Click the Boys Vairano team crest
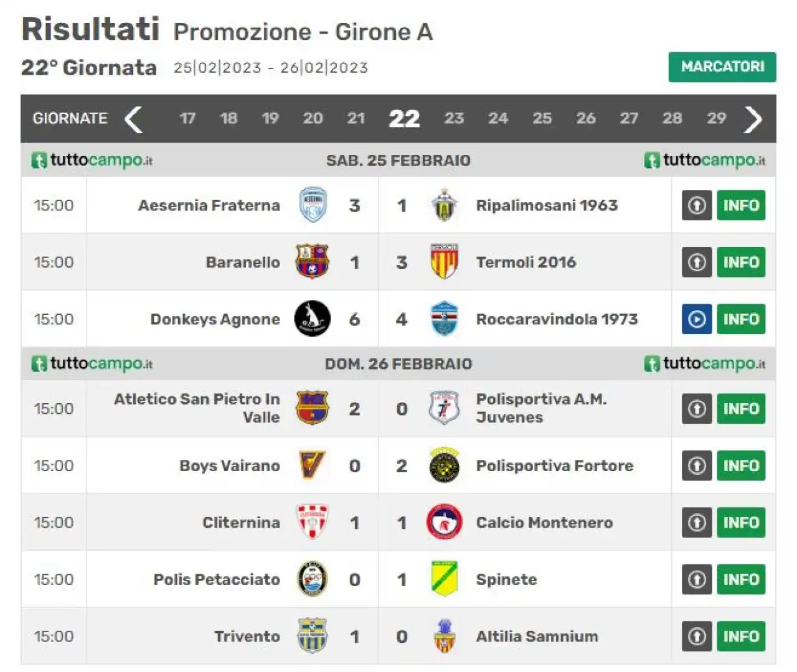This screenshot has height=672, width=797. [312, 465]
